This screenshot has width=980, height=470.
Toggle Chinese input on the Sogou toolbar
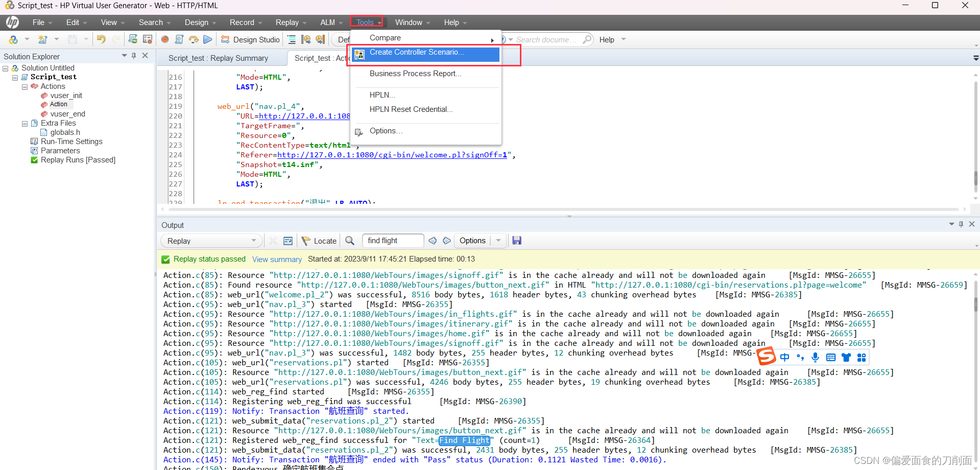(785, 357)
